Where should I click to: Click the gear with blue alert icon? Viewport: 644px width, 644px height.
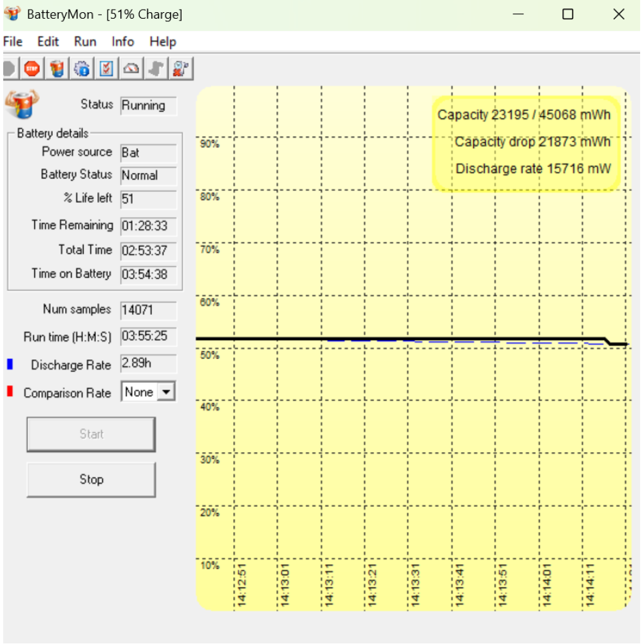pyautogui.click(x=82, y=68)
